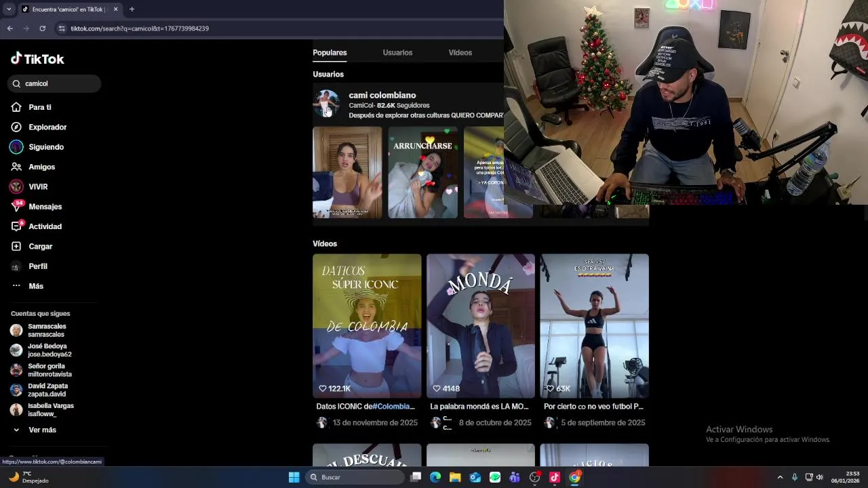Viewport: 868px width, 488px height.
Task: Open Microsoft Edge from taskbar
Action: point(435,477)
